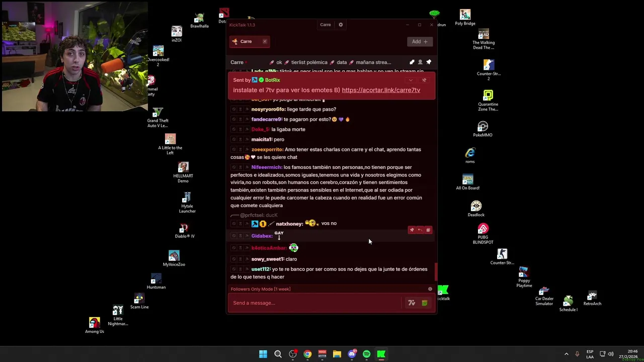Close the Carre chat tab
This screenshot has width=644, height=362.
[x=265, y=42]
